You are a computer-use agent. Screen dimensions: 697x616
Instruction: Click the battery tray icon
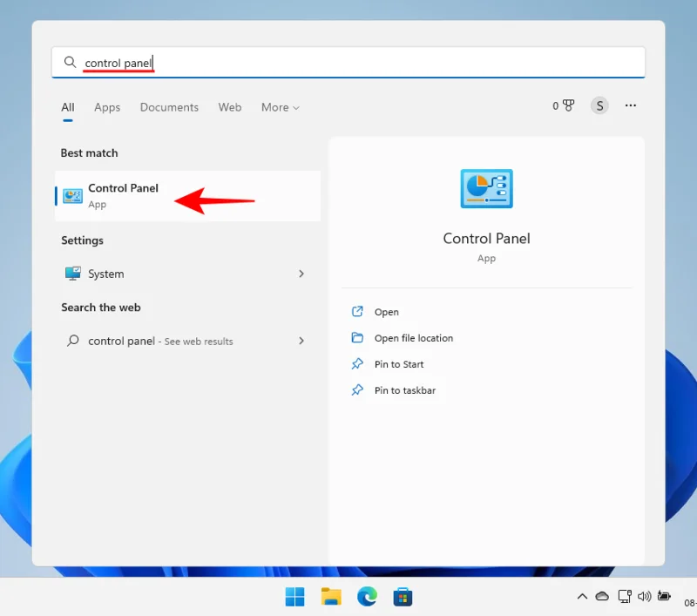tap(664, 596)
